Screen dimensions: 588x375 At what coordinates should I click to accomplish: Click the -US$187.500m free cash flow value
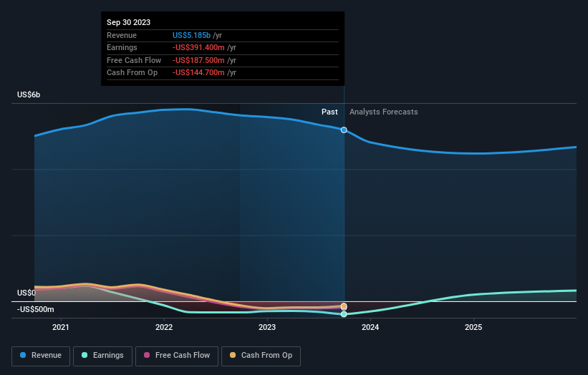pos(199,60)
